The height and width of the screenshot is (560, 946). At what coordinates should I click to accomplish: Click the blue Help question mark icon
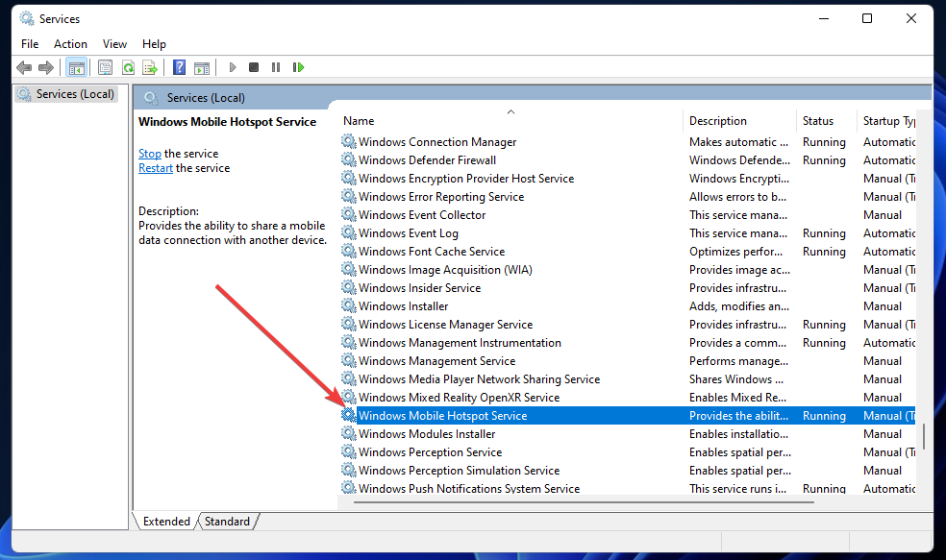coord(179,67)
